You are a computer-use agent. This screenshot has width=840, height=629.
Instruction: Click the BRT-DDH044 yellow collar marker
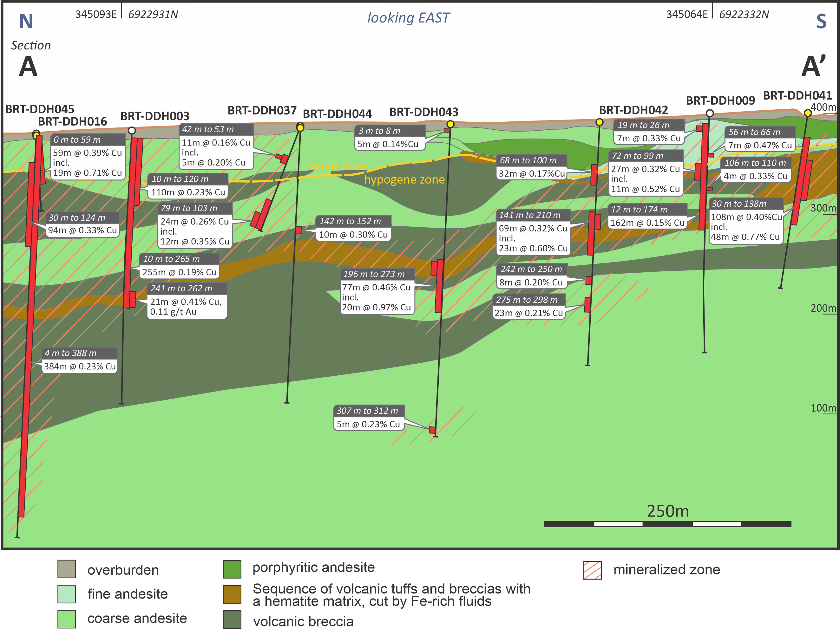[300, 128]
